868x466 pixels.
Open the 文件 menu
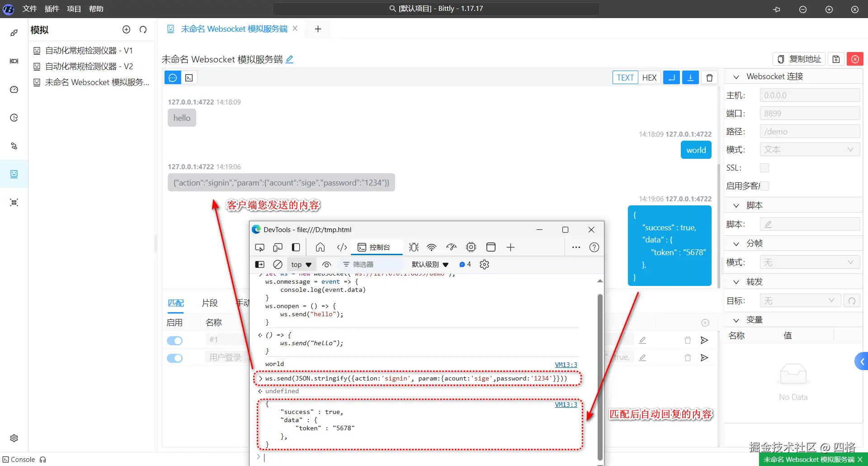tap(30, 9)
